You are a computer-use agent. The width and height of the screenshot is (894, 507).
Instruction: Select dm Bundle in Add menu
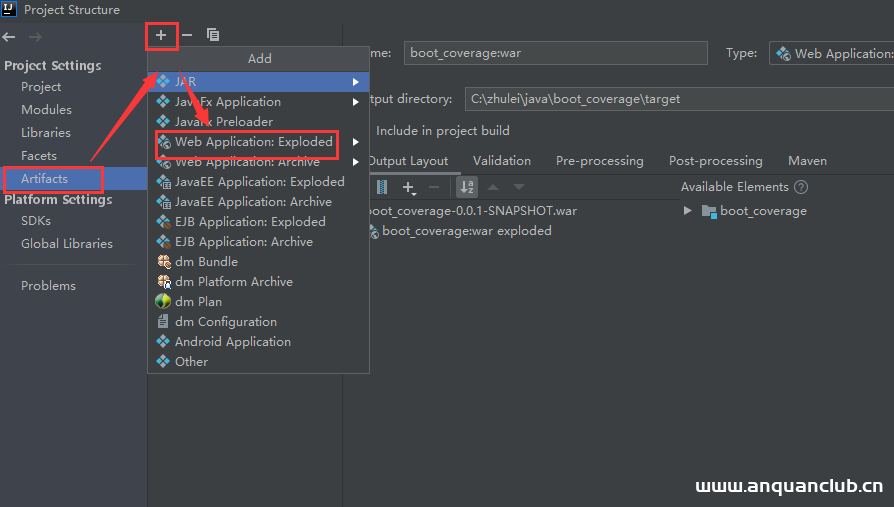pyautogui.click(x=206, y=262)
